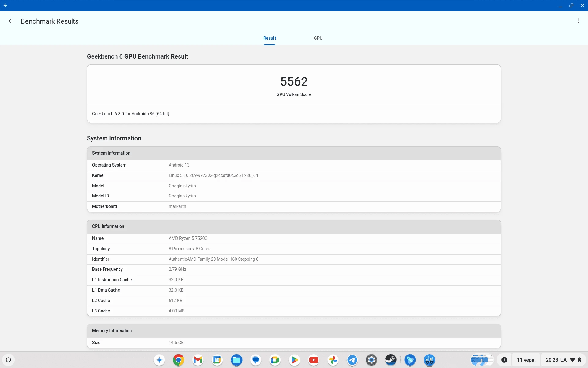Launch Google Meet from the shelf
This screenshot has width=588, height=368.
coord(275,360)
